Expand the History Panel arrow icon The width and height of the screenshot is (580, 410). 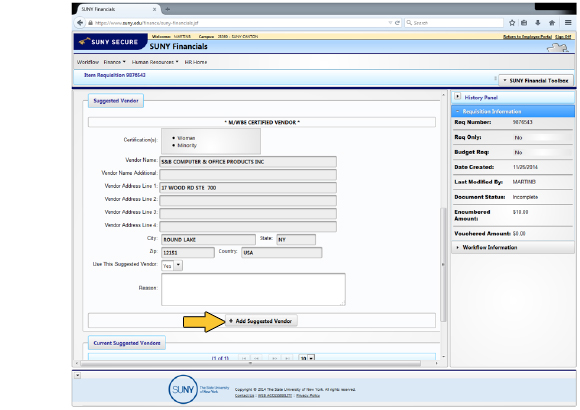click(x=458, y=96)
